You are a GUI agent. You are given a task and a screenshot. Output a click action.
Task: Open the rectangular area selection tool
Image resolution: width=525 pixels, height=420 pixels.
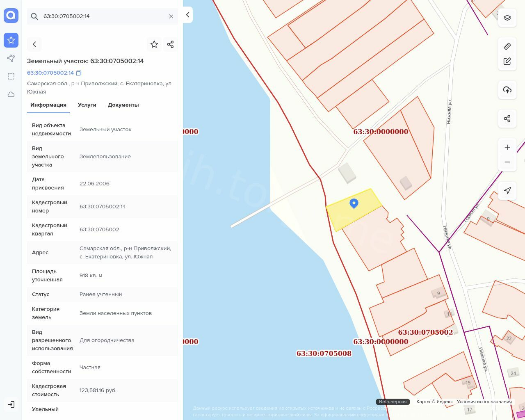[x=11, y=76]
